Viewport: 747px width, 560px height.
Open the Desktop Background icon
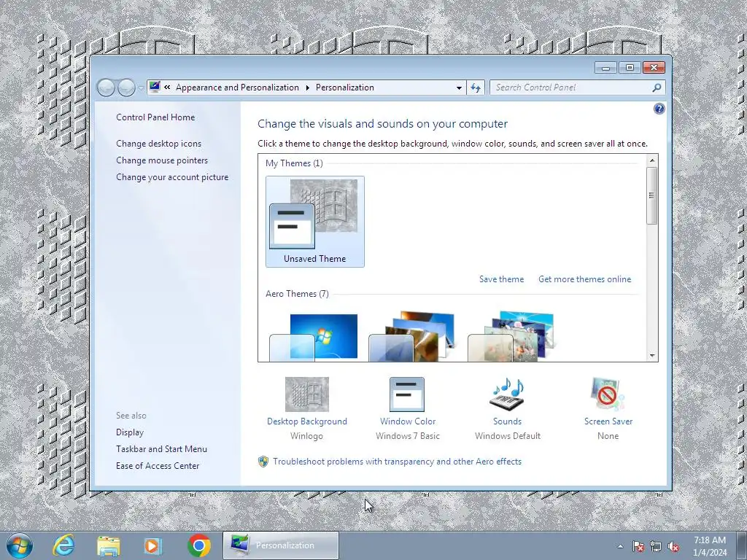point(307,394)
